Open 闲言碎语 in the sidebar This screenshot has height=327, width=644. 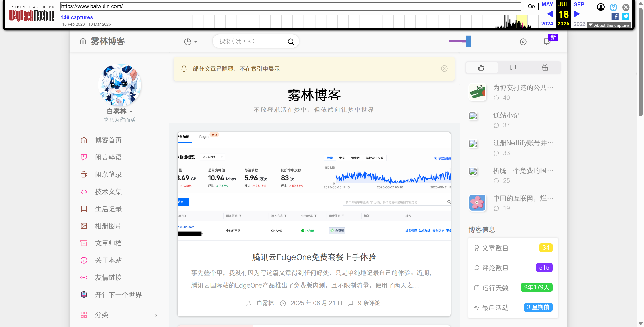pos(108,157)
